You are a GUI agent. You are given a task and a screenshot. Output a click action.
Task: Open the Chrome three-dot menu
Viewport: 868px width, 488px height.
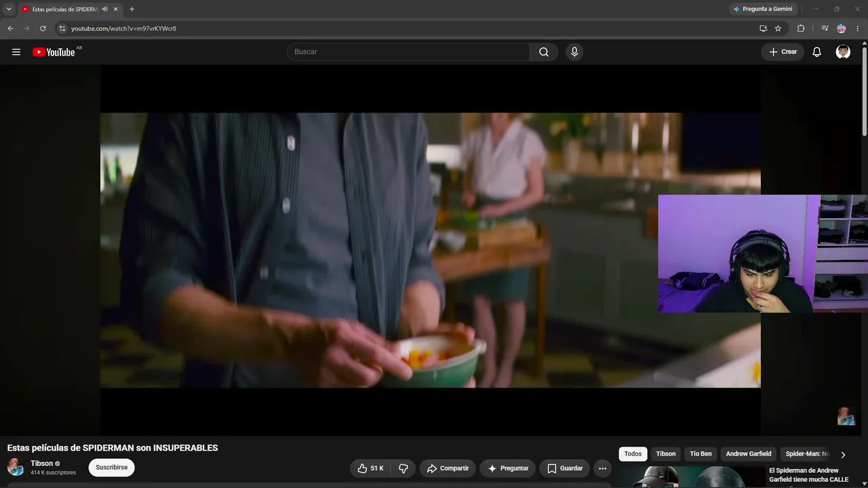[858, 28]
